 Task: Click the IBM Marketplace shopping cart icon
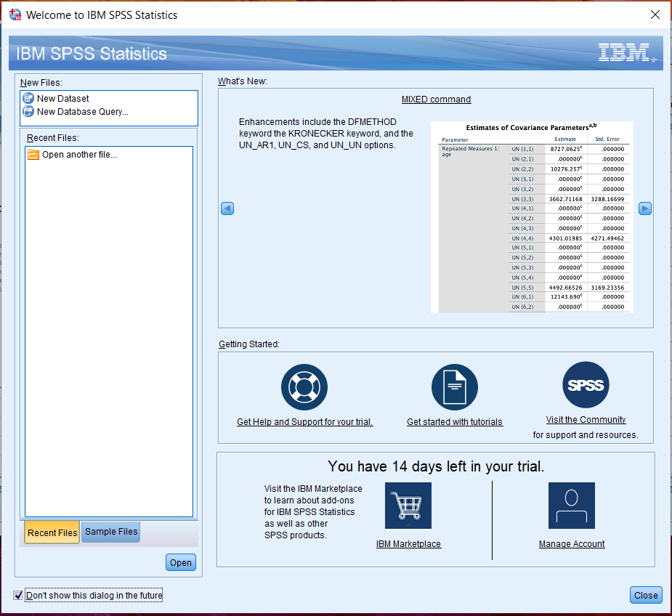click(x=408, y=505)
